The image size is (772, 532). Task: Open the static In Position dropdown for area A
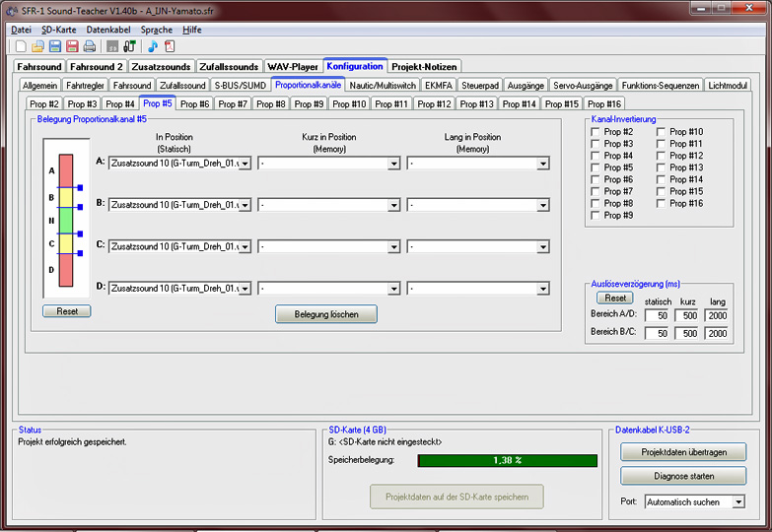(x=245, y=164)
